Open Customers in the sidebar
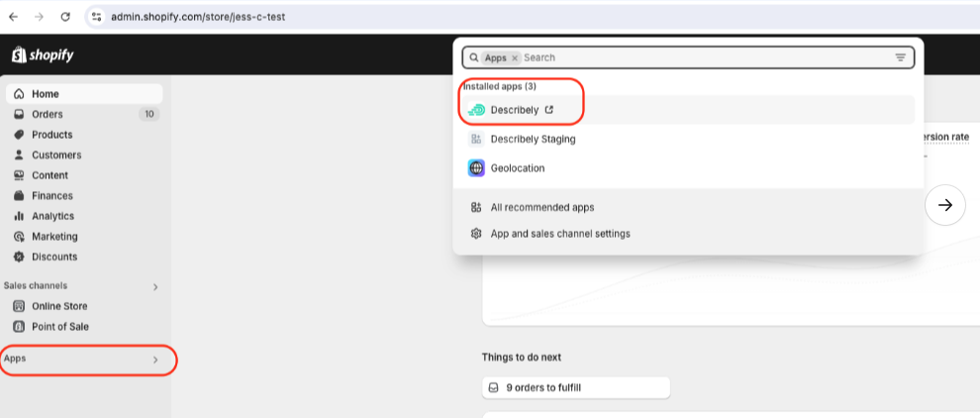980x418 pixels. [84, 155]
